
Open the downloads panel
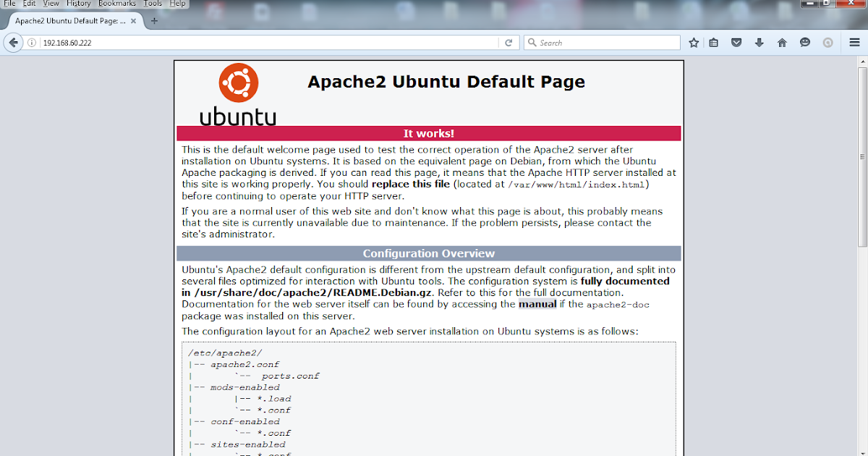759,42
